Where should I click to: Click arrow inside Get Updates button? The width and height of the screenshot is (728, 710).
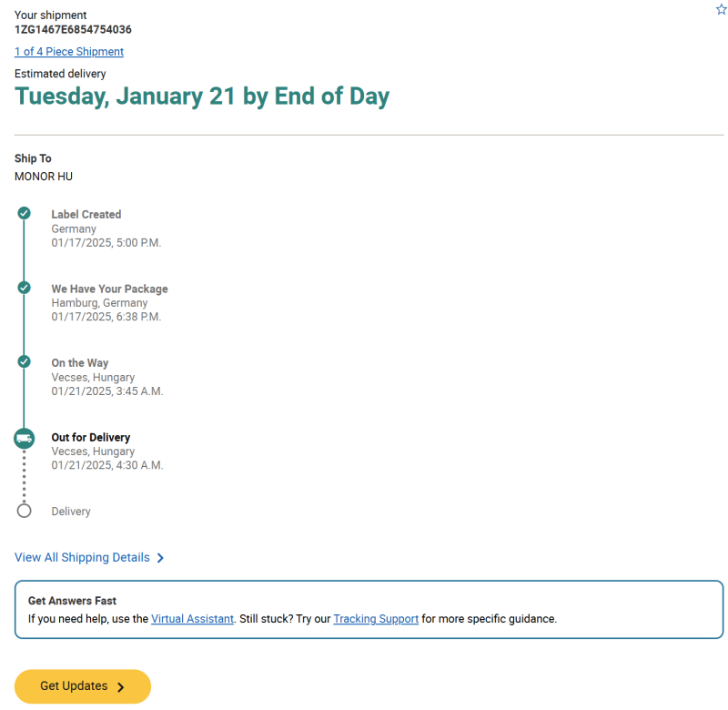[121, 687]
